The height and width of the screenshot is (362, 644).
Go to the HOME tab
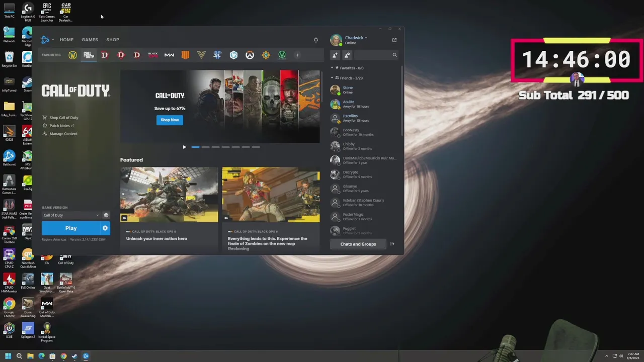(x=66, y=40)
